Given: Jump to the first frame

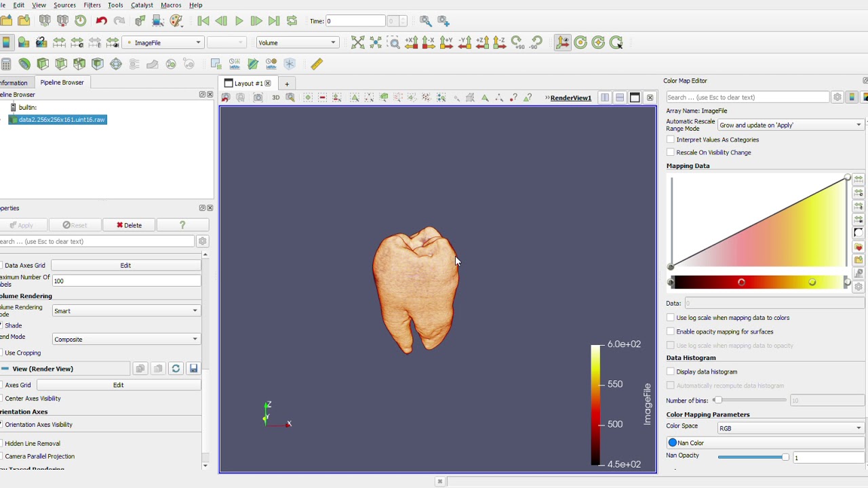Looking at the screenshot, I should pos(203,21).
